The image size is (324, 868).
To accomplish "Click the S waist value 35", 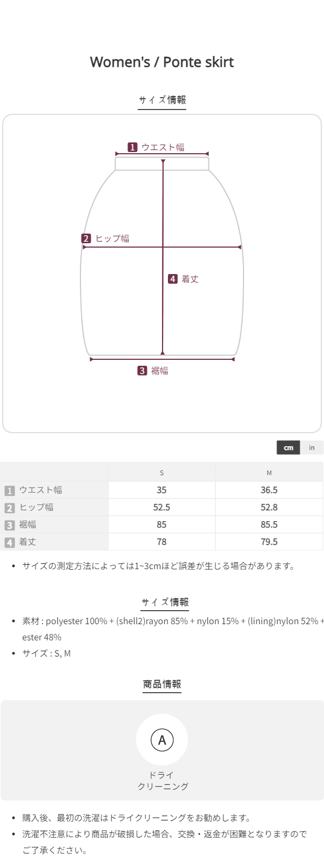I will tap(161, 490).
